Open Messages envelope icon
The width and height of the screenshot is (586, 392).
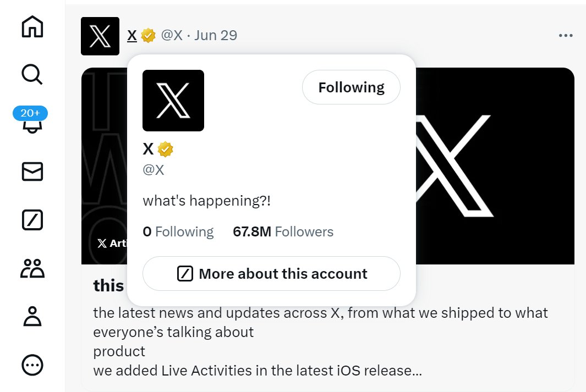[x=32, y=172]
